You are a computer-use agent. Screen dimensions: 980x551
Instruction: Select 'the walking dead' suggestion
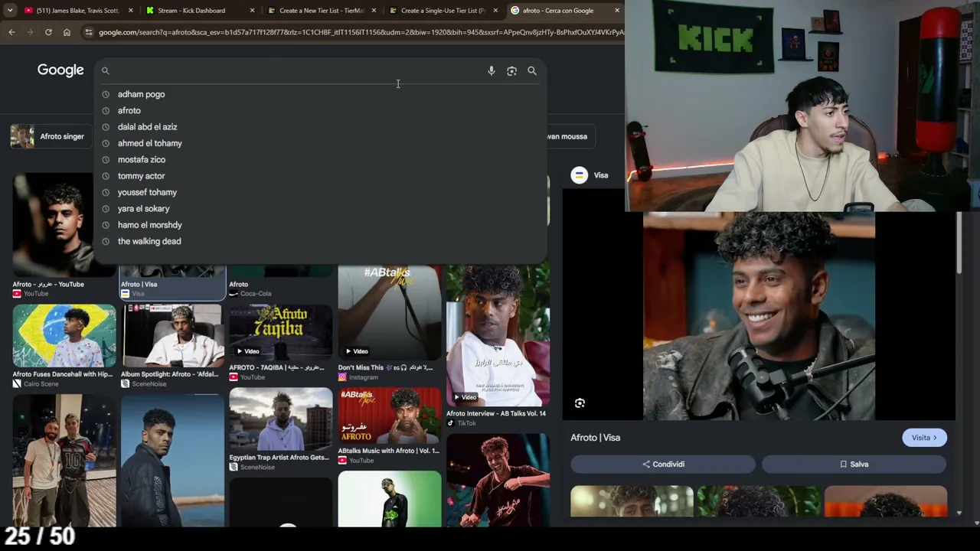tap(149, 241)
